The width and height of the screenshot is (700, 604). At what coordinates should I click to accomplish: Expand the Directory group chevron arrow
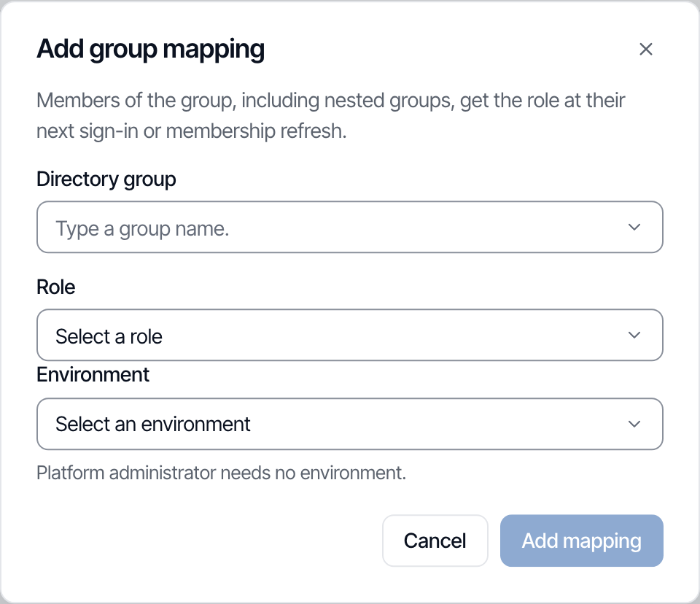[x=634, y=227]
